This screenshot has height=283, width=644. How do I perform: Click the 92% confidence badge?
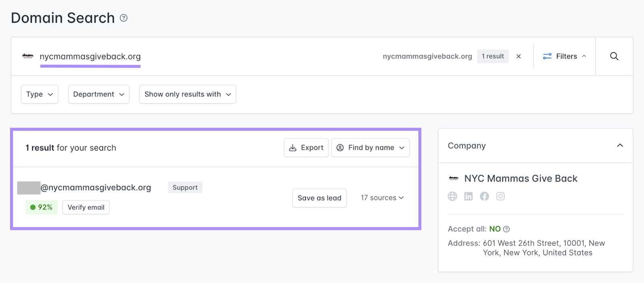tap(41, 207)
